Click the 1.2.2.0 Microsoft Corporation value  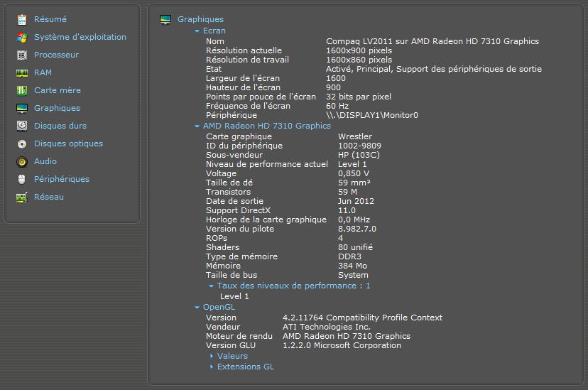pos(342,345)
